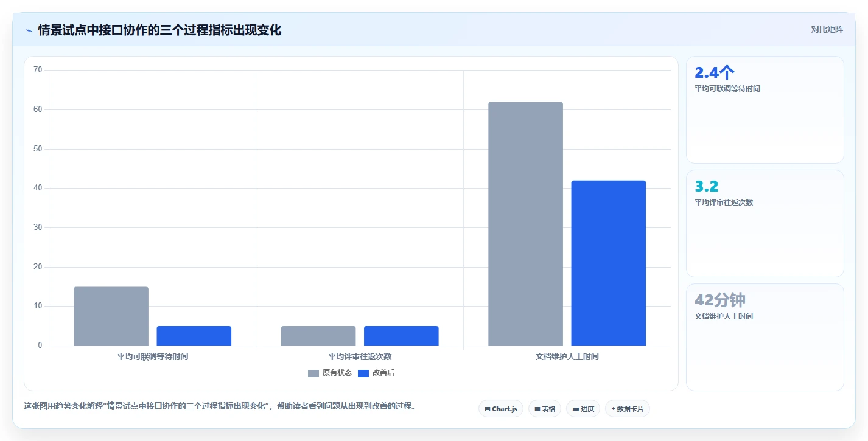Click the x-axis label 平均可联调等待时间
Screen dimensions: 868x441
tap(153, 356)
